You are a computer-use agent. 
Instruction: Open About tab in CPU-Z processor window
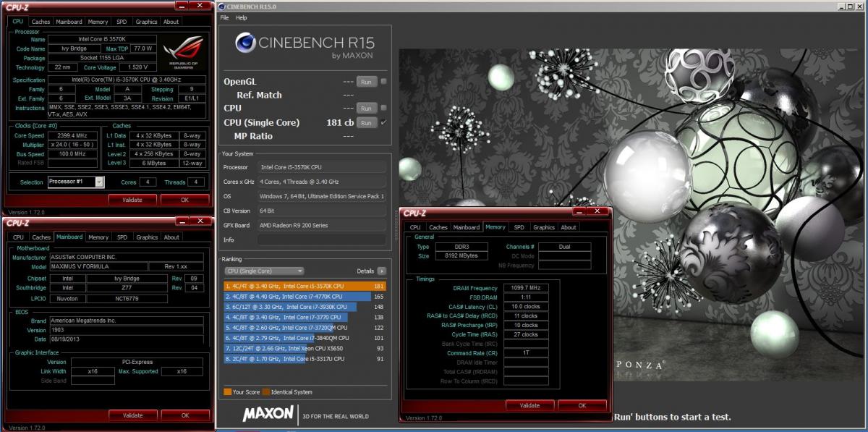point(171,22)
